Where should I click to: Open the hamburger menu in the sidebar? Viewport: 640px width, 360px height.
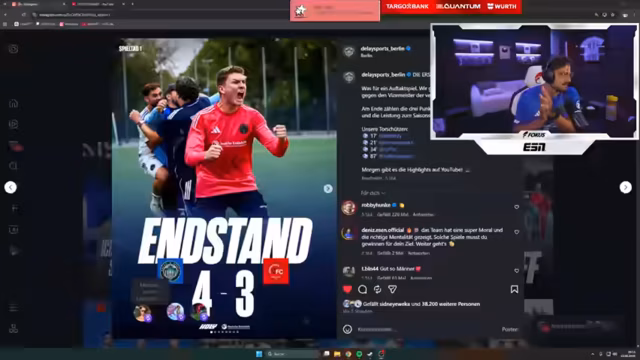(13, 308)
